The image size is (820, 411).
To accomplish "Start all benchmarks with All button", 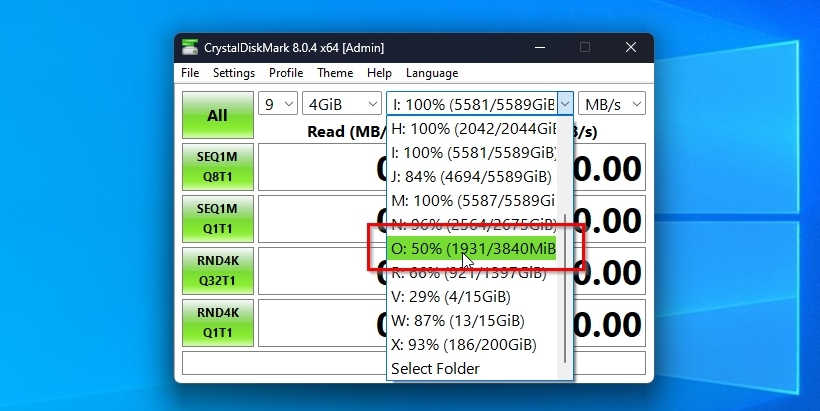I will (218, 115).
